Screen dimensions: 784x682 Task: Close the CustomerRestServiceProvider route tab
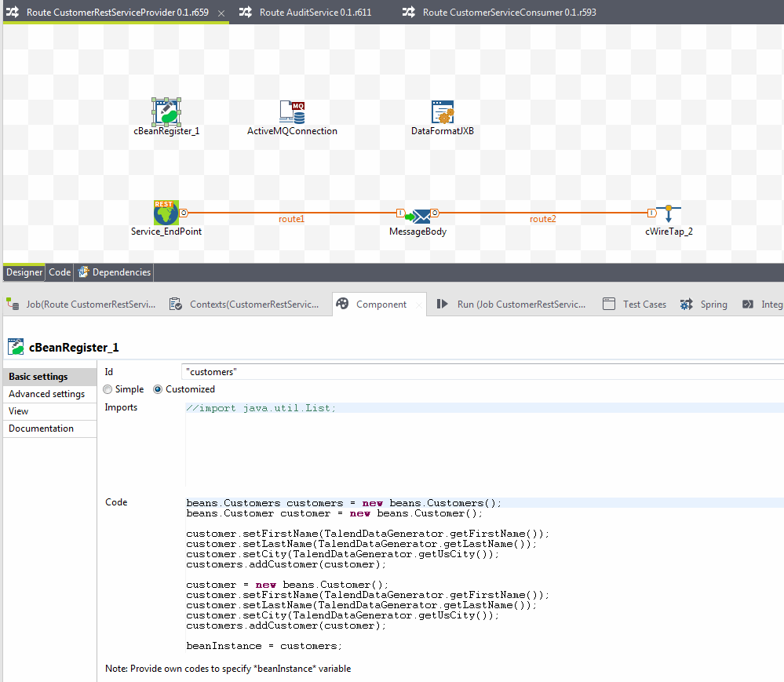221,13
